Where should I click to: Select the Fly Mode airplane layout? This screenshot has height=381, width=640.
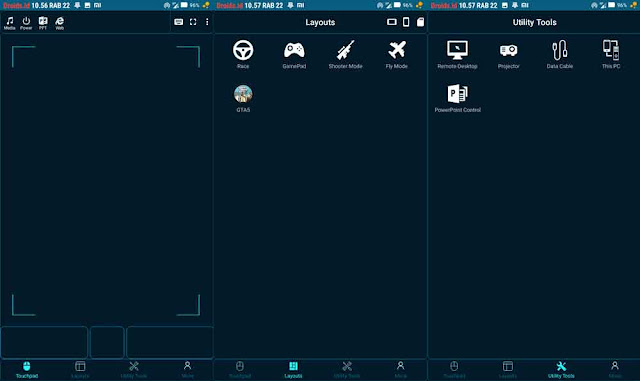pos(397,54)
